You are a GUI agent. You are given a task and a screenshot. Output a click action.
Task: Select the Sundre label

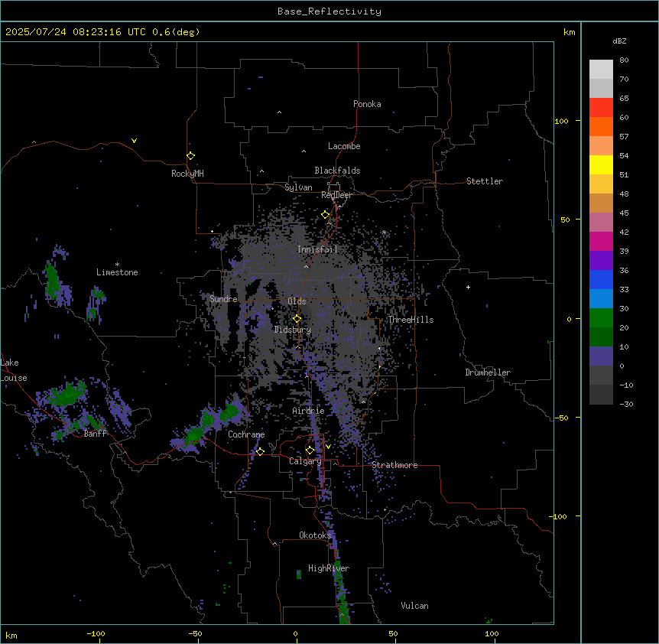[x=223, y=299]
